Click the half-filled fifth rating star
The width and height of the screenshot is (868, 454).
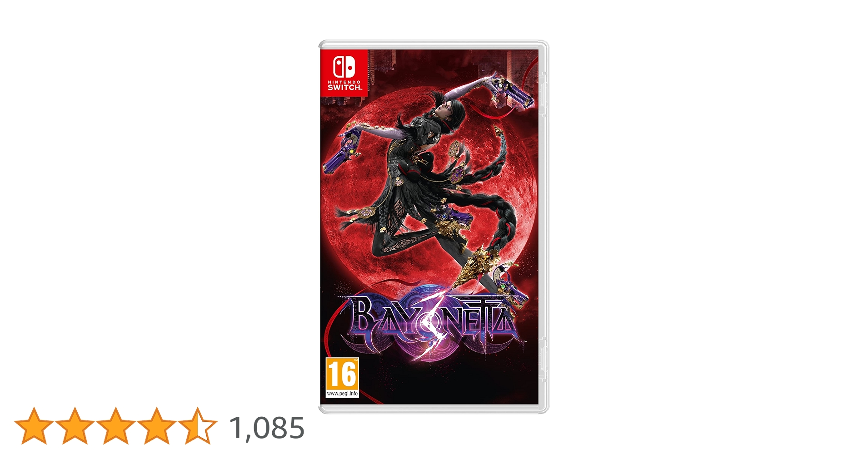click(x=198, y=426)
